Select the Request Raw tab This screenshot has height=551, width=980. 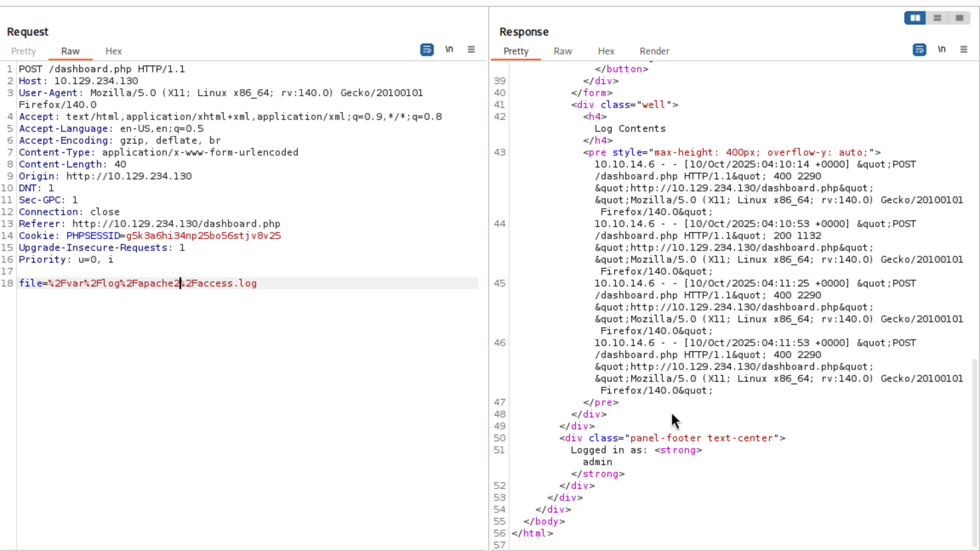tap(70, 51)
